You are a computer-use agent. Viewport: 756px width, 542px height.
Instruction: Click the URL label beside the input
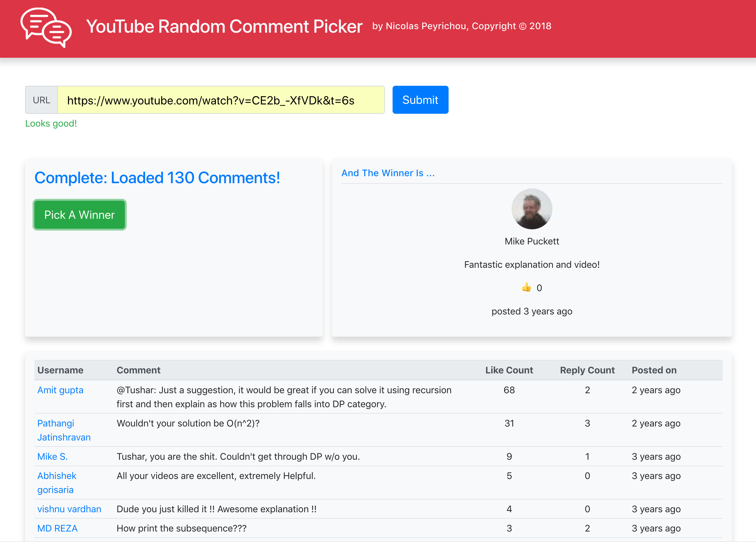point(41,100)
